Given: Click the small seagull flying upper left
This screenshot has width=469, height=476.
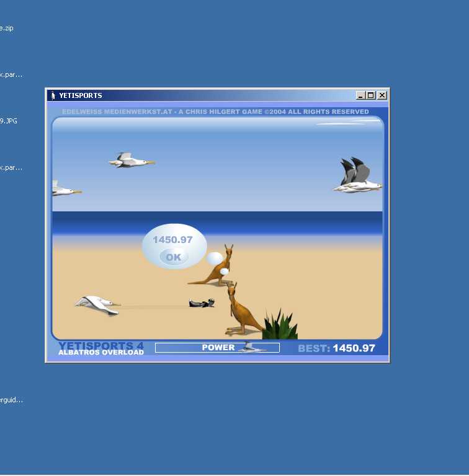Looking at the screenshot, I should pos(132,160).
